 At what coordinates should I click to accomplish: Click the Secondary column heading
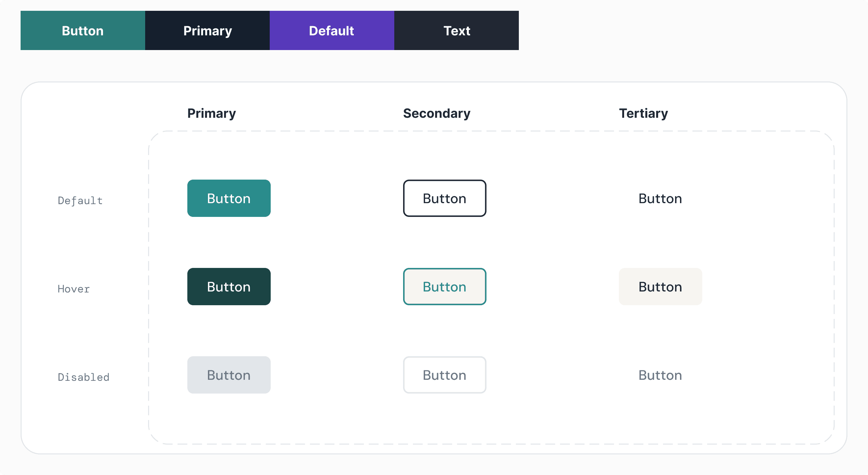(437, 113)
